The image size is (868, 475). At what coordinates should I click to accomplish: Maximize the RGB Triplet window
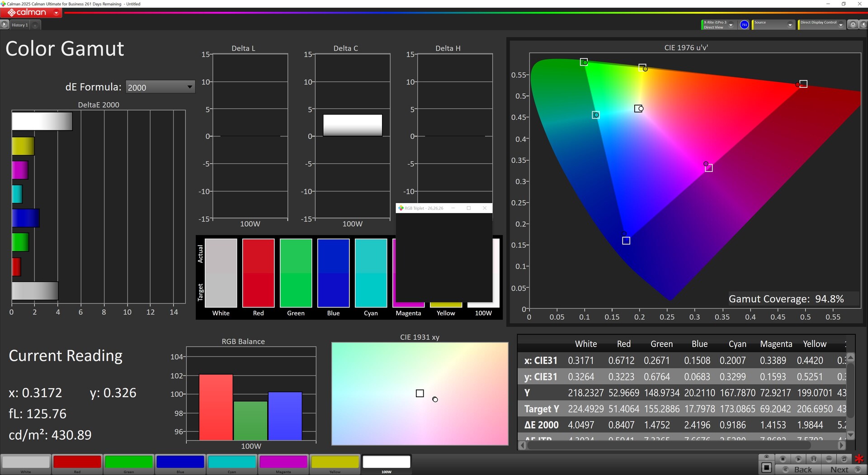[x=469, y=208]
